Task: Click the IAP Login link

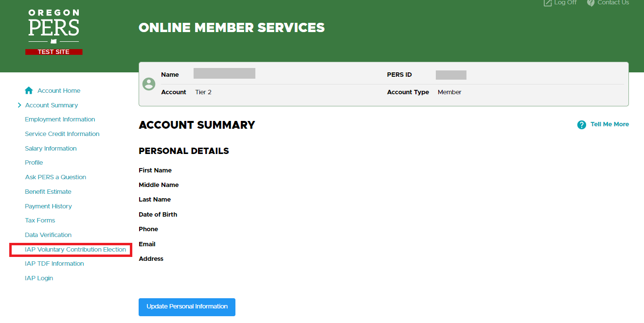Action: [39, 278]
